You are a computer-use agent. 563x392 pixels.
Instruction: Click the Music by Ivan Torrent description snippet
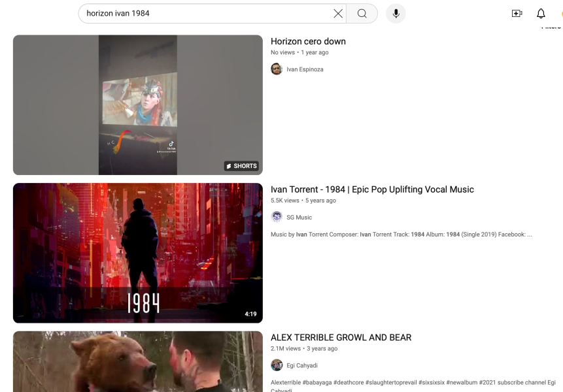[x=401, y=235]
